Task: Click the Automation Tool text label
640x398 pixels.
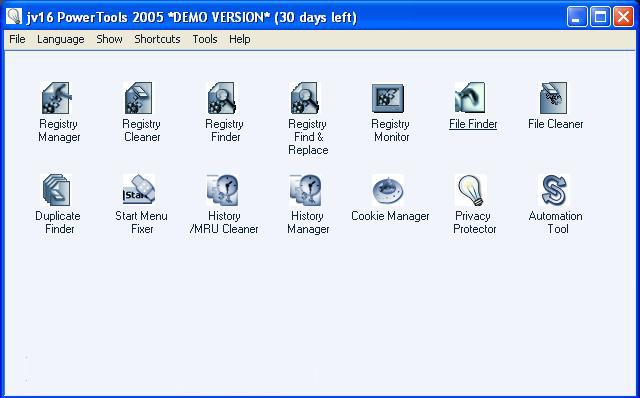Action: 556,222
